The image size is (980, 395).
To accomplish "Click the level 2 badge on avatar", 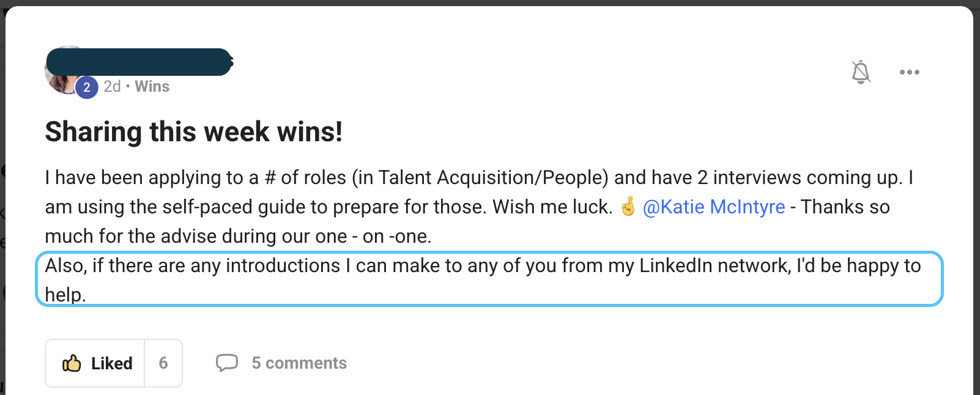I will coord(87,87).
